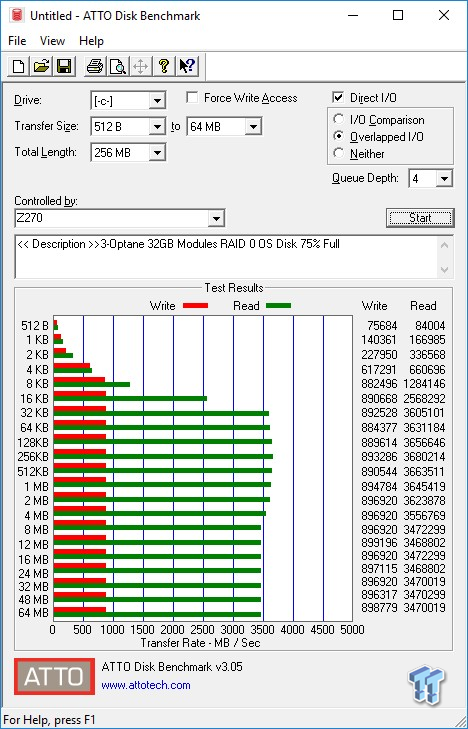Click the 4 KB row label
This screenshot has width=468, height=729.
coord(37,370)
